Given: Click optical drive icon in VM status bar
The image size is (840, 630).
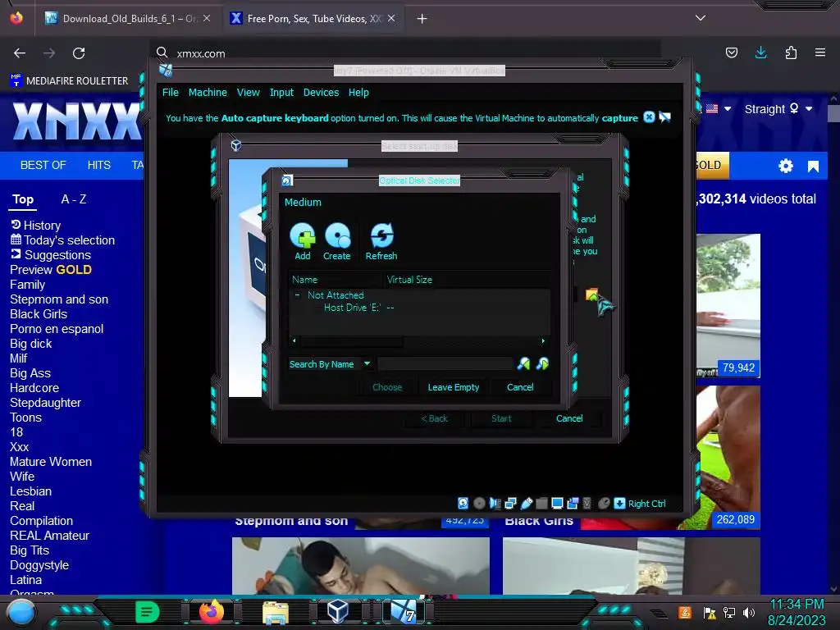Looking at the screenshot, I should 479,503.
